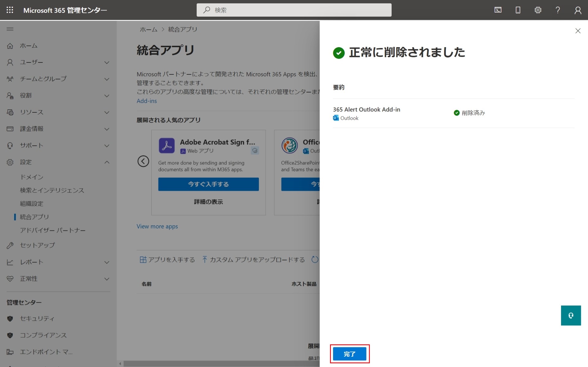The height and width of the screenshot is (367, 588).
Task: Click the mobile app icon in header
Action: point(518,10)
